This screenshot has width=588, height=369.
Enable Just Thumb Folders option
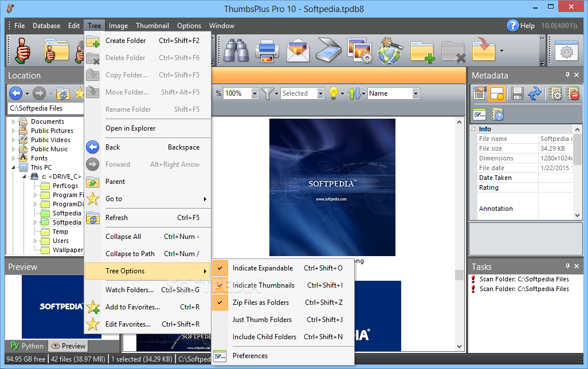pyautogui.click(x=283, y=320)
